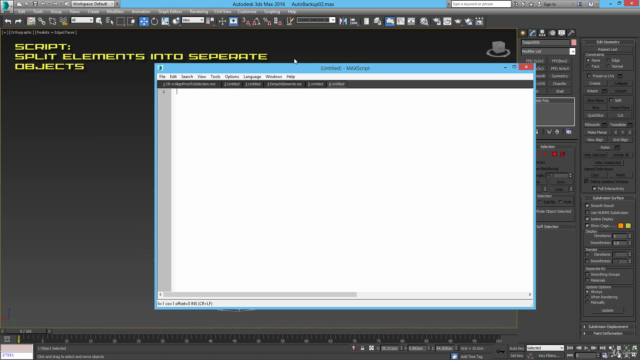The height and width of the screenshot is (360, 640).
Task: Click the Repeat Last button
Action: [x=608, y=49]
